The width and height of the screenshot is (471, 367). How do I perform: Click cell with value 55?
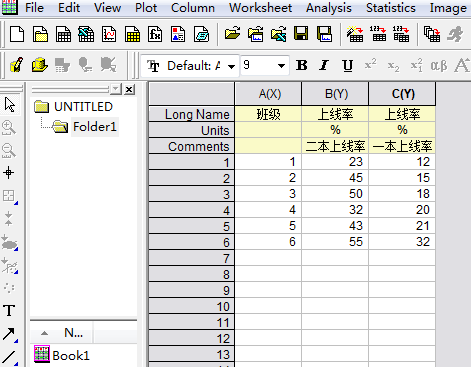tap(335, 242)
